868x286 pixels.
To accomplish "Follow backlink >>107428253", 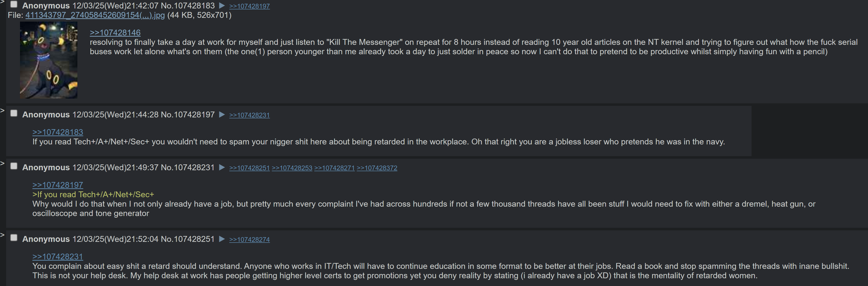I will [x=292, y=168].
